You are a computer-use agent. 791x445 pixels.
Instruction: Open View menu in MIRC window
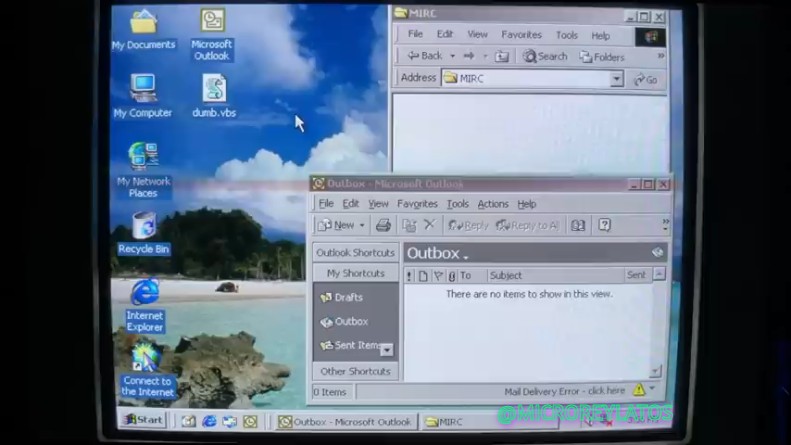477,34
